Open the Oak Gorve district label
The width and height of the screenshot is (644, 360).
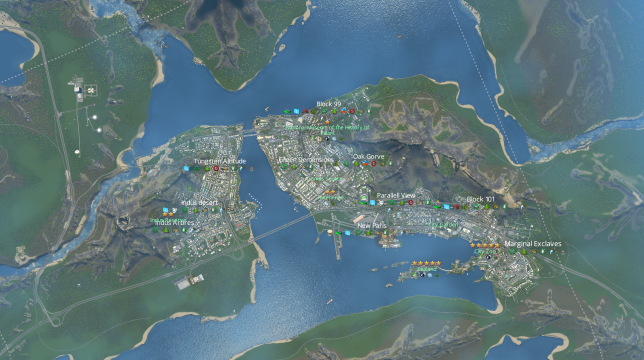pyautogui.click(x=368, y=156)
